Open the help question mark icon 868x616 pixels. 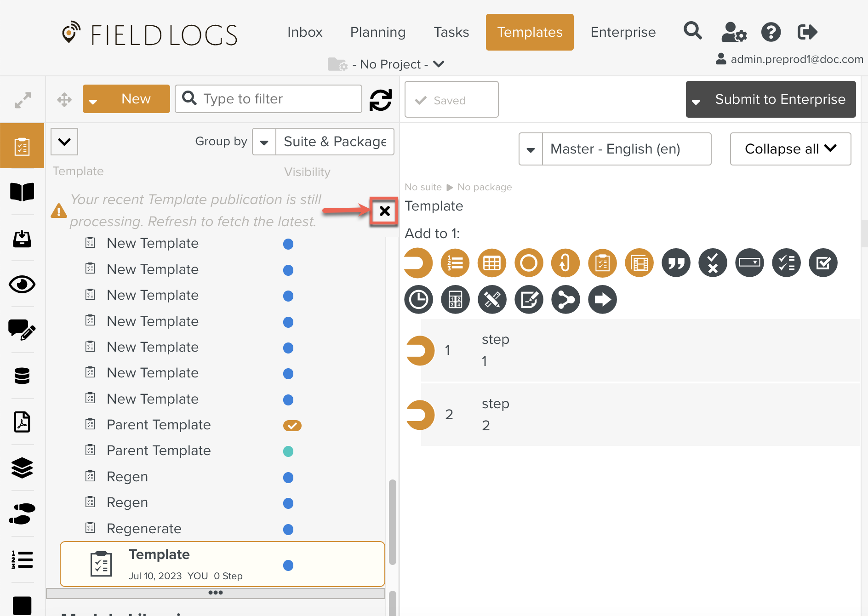[771, 32]
